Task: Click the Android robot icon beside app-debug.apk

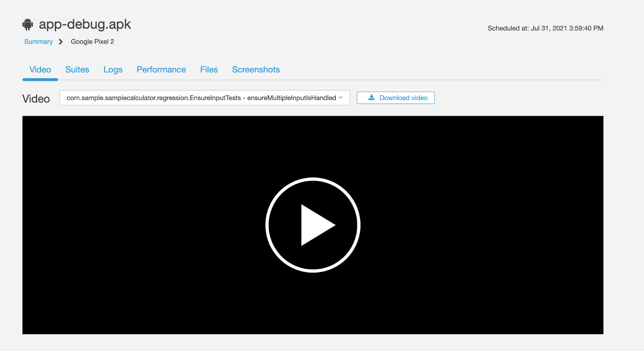Action: click(27, 25)
